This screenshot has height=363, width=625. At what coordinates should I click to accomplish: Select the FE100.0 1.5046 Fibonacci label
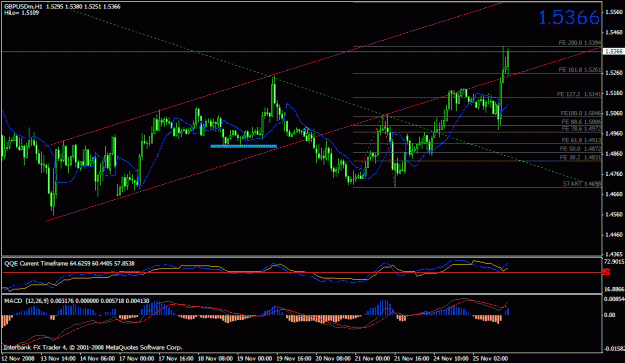coord(581,113)
